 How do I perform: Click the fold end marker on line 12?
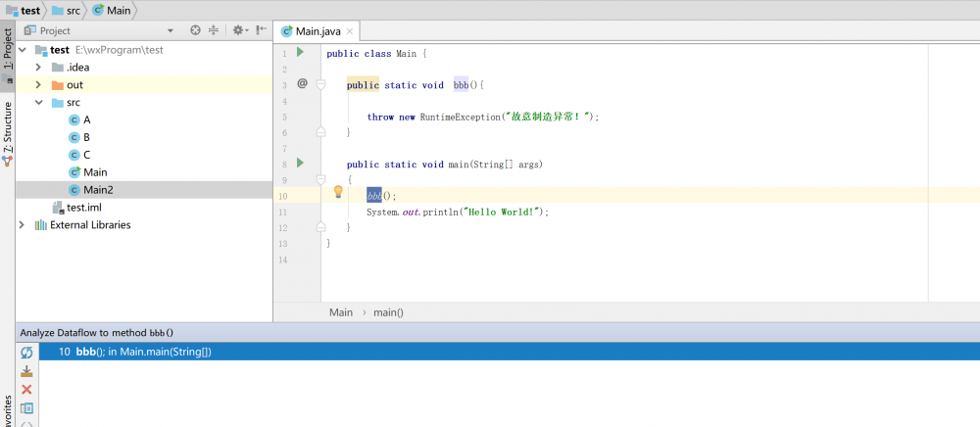click(320, 226)
